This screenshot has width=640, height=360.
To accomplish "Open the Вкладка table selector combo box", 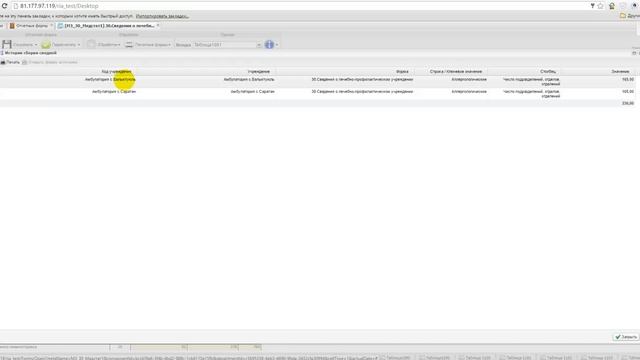I will click(x=227, y=44).
